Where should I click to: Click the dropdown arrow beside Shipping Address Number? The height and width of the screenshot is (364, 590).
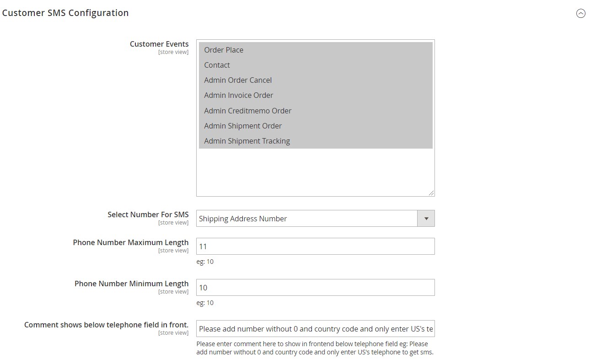426,219
